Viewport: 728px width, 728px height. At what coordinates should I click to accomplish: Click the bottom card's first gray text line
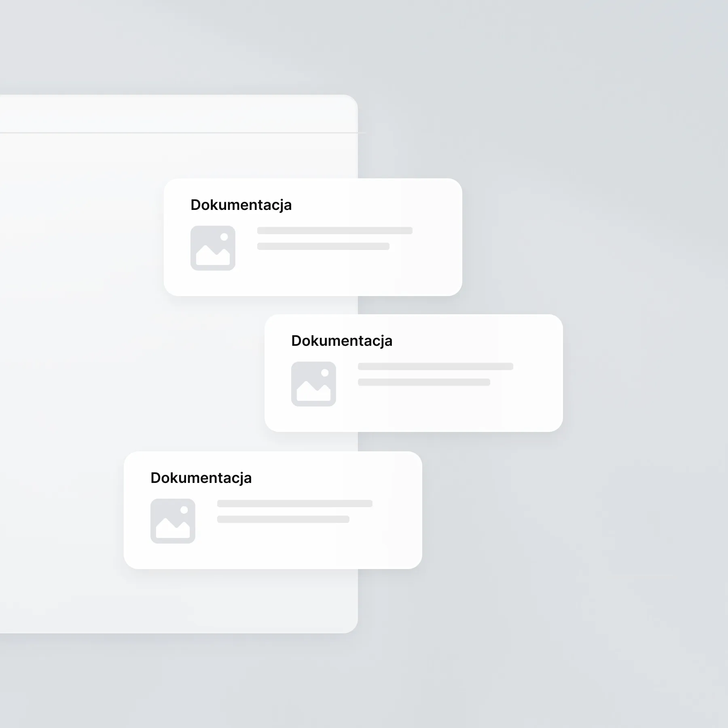click(295, 504)
